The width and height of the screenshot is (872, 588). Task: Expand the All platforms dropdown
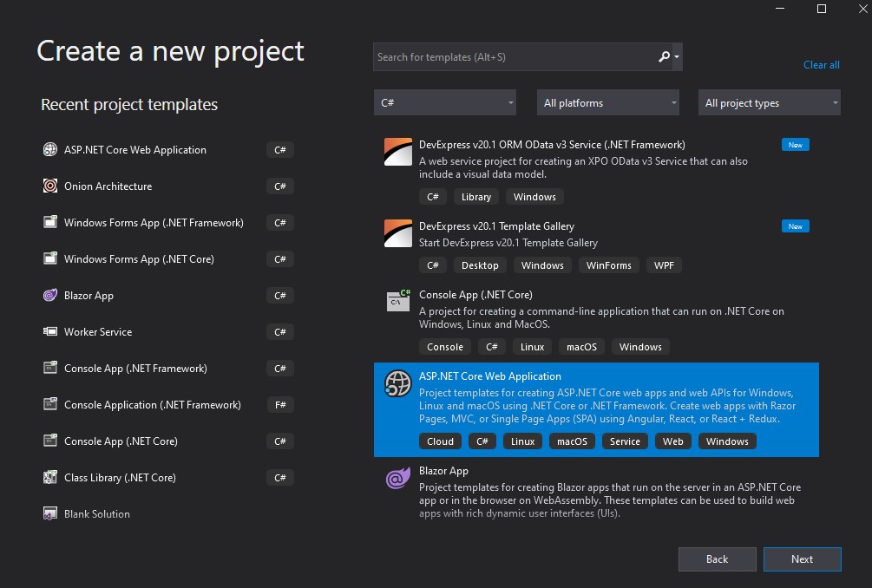click(607, 103)
